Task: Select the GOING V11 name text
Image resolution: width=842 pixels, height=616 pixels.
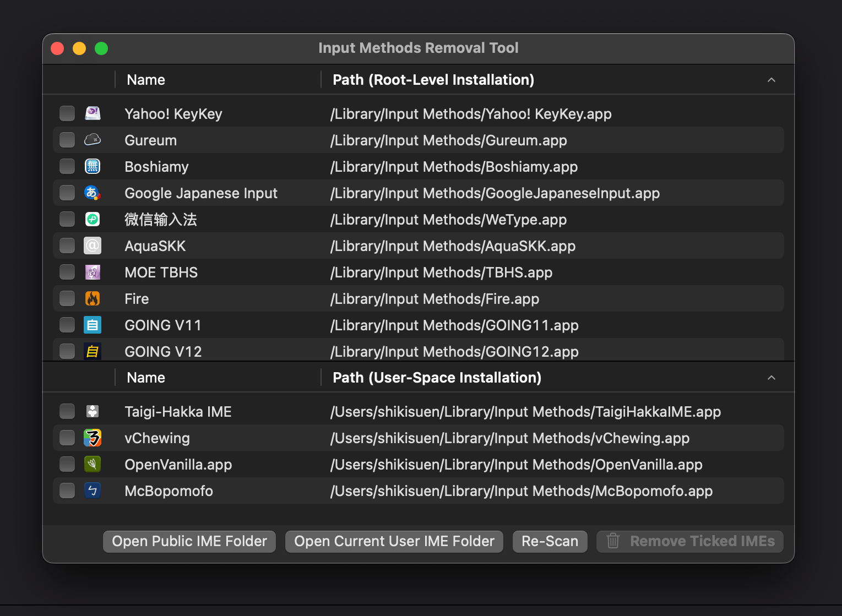Action: [163, 325]
